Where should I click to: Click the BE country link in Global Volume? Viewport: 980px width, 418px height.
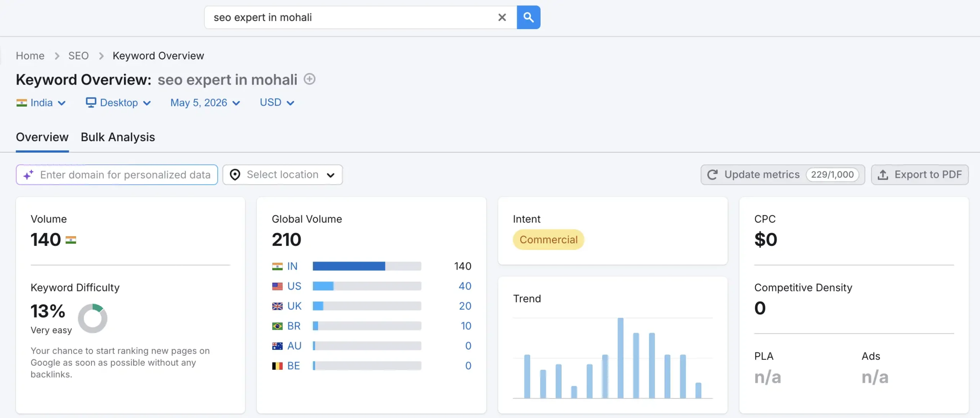coord(294,366)
